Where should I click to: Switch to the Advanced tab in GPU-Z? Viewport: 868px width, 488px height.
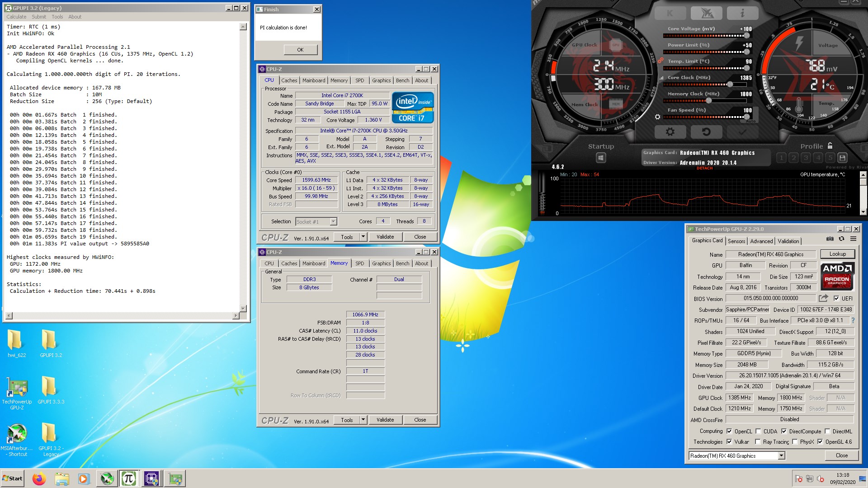pyautogui.click(x=761, y=241)
